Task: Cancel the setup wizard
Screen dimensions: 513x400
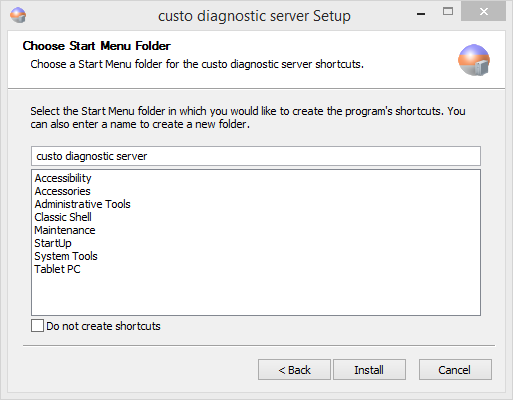Action: point(455,370)
